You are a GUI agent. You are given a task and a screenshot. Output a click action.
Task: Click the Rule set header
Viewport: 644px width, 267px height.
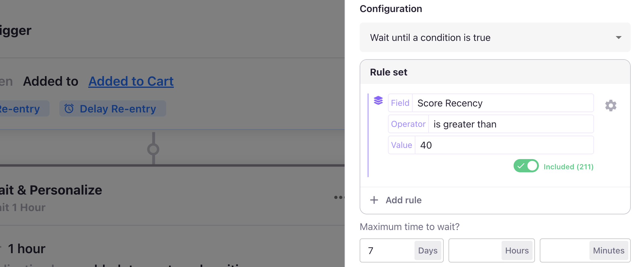pyautogui.click(x=389, y=72)
